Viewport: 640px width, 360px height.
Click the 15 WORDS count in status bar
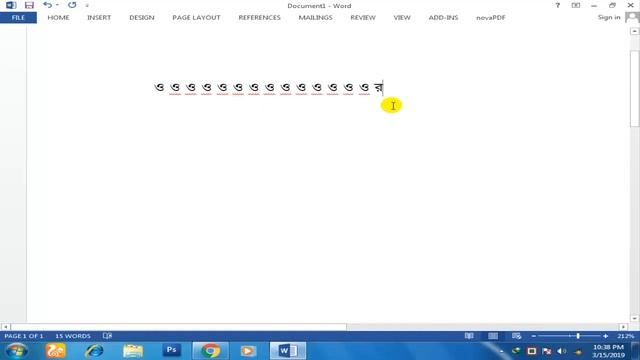73,336
